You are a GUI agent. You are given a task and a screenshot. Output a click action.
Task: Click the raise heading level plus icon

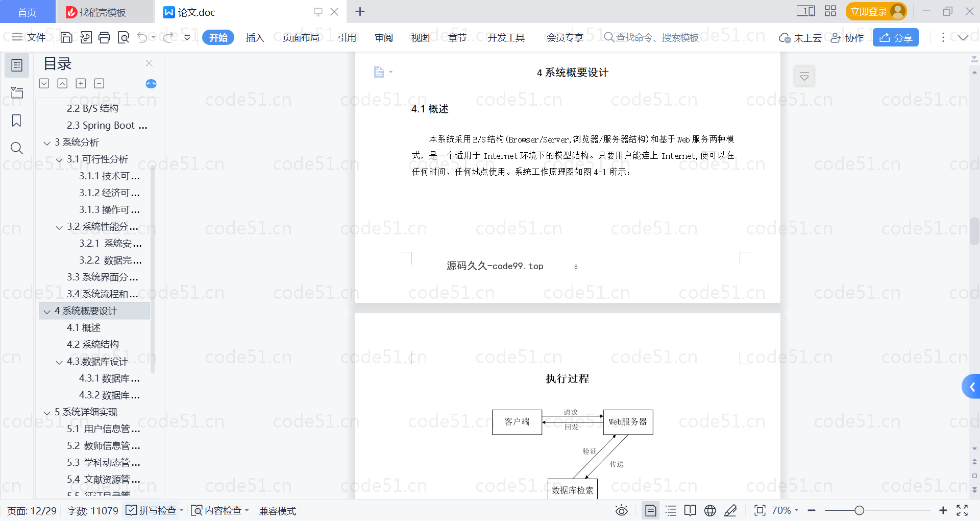click(81, 83)
